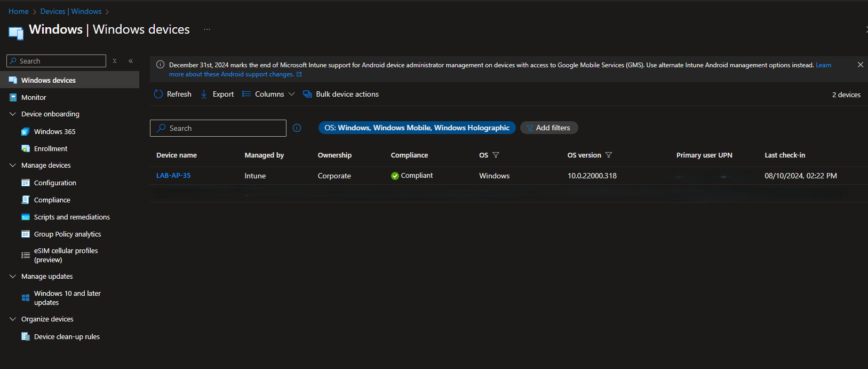Click the Bulk device actions icon
This screenshot has height=369, width=868.
307,94
